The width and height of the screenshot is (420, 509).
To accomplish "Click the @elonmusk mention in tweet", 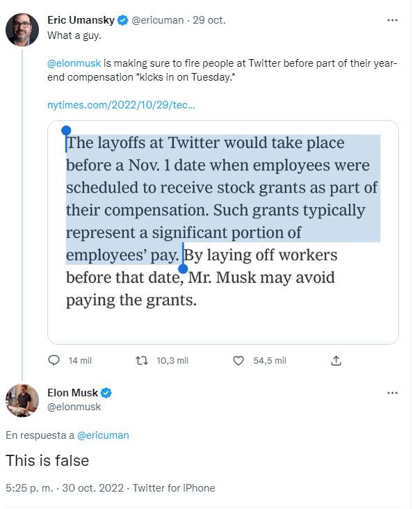I will (72, 64).
